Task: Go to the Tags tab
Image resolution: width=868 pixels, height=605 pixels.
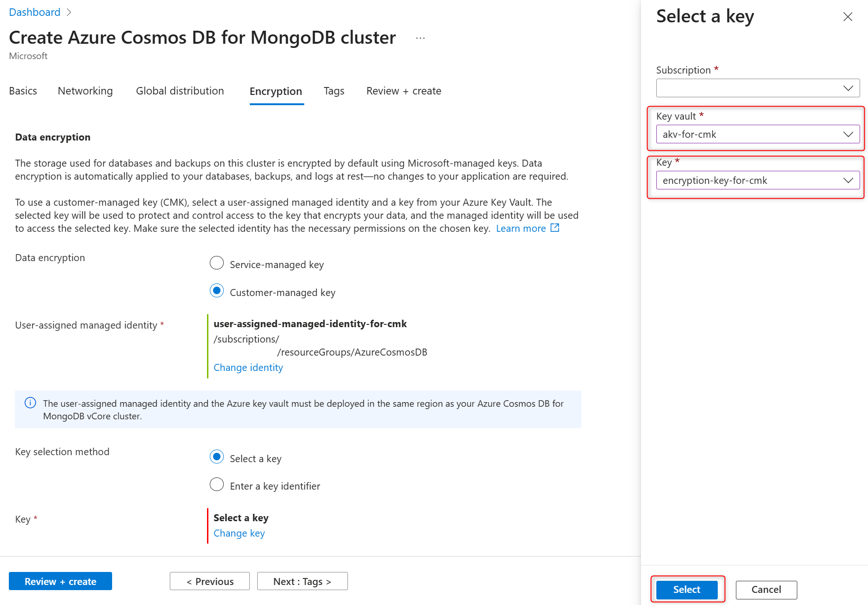Action: (334, 91)
